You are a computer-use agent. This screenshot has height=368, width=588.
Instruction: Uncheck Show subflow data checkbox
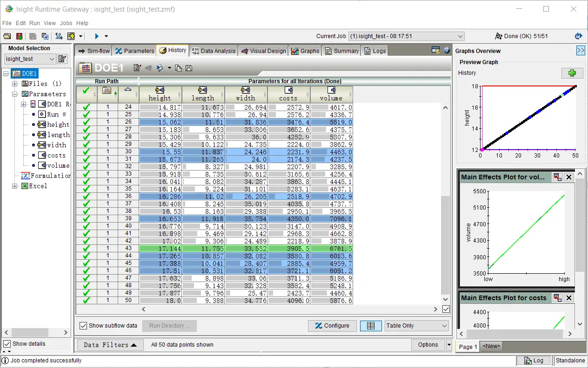pyautogui.click(x=83, y=326)
